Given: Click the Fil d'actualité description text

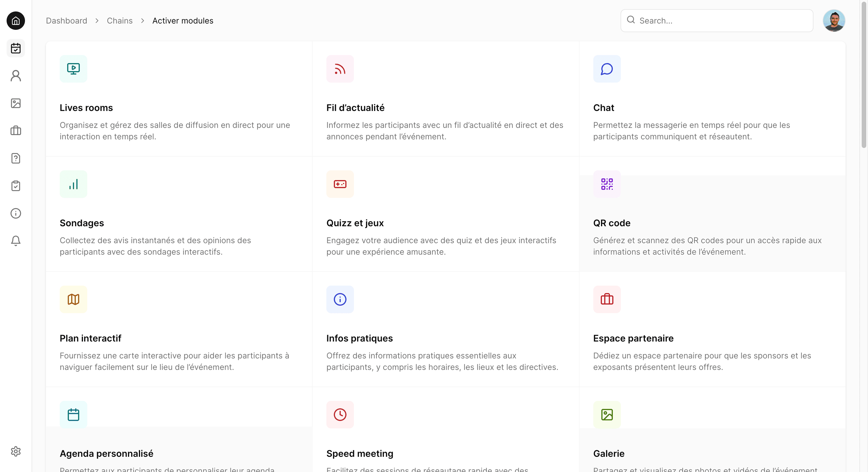Looking at the screenshot, I should coord(445,131).
